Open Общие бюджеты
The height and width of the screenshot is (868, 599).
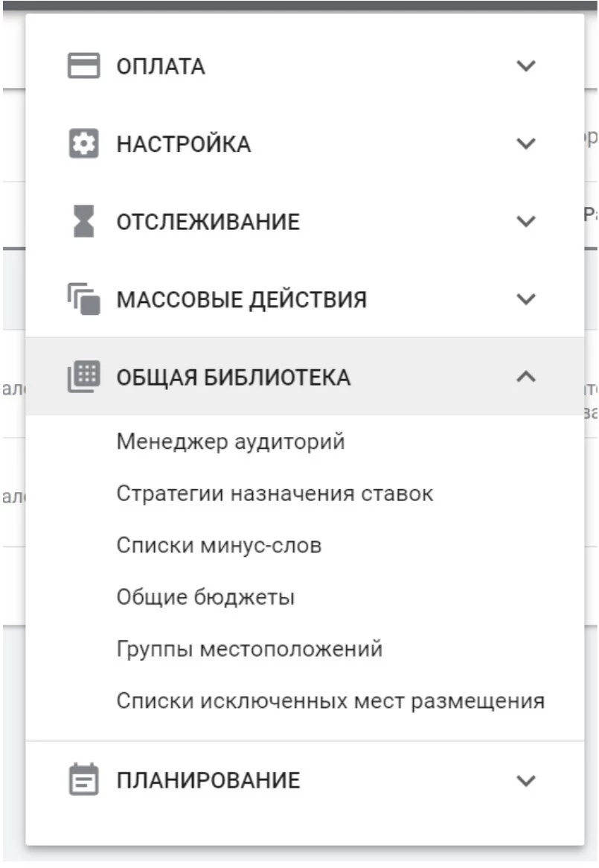tap(205, 597)
